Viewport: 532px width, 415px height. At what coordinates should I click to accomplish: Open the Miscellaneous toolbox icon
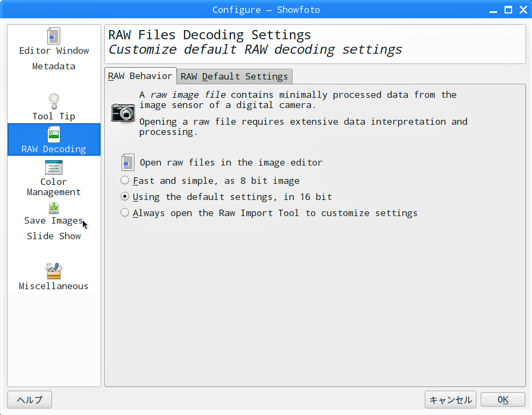point(54,271)
